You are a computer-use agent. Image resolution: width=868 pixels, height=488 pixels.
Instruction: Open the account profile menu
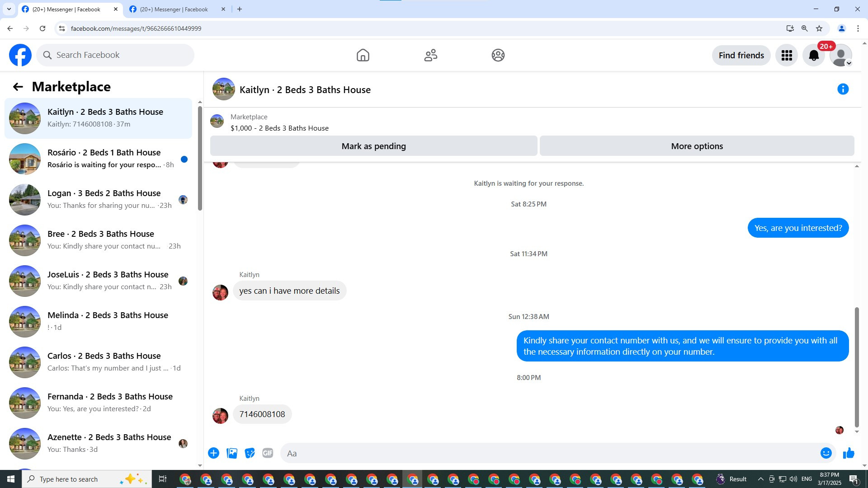(841, 55)
